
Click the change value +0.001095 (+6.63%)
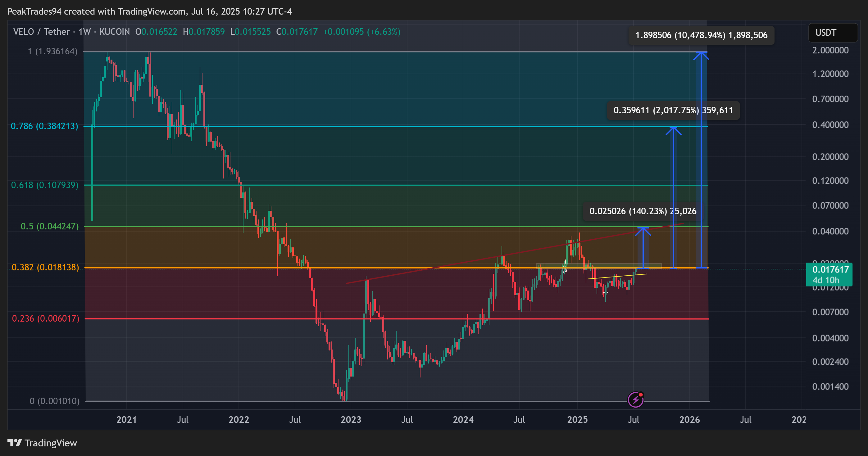tap(362, 32)
